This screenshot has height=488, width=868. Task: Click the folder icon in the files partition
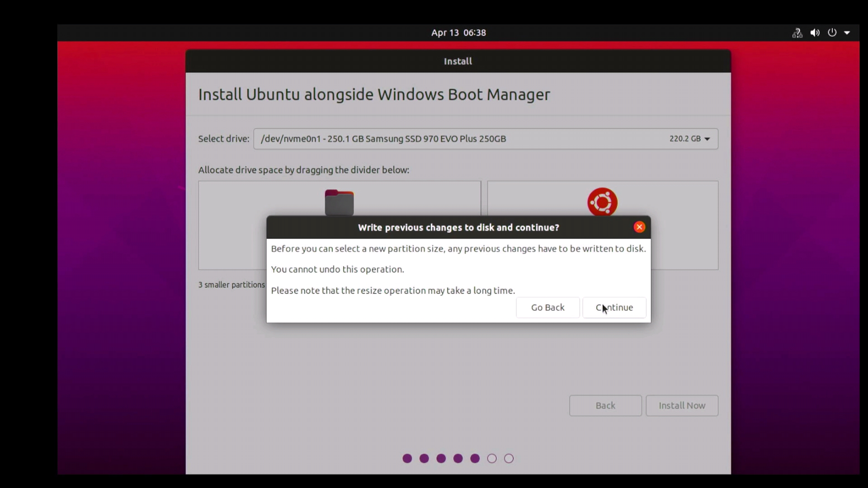[x=339, y=202]
